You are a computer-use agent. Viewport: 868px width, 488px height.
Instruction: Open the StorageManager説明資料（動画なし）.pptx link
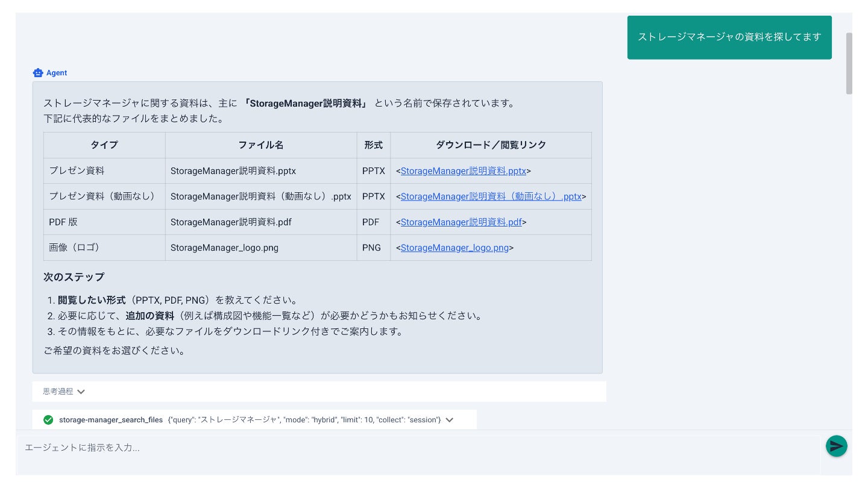pos(491,196)
